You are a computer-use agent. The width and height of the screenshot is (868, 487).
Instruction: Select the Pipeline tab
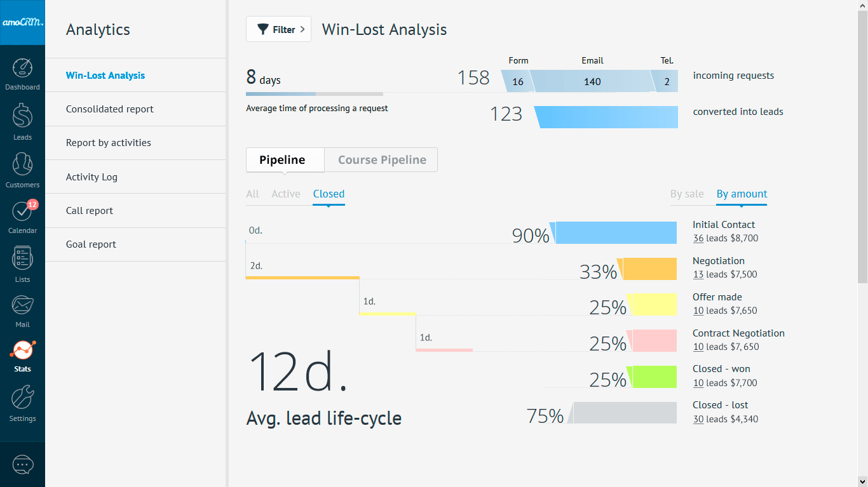click(282, 160)
